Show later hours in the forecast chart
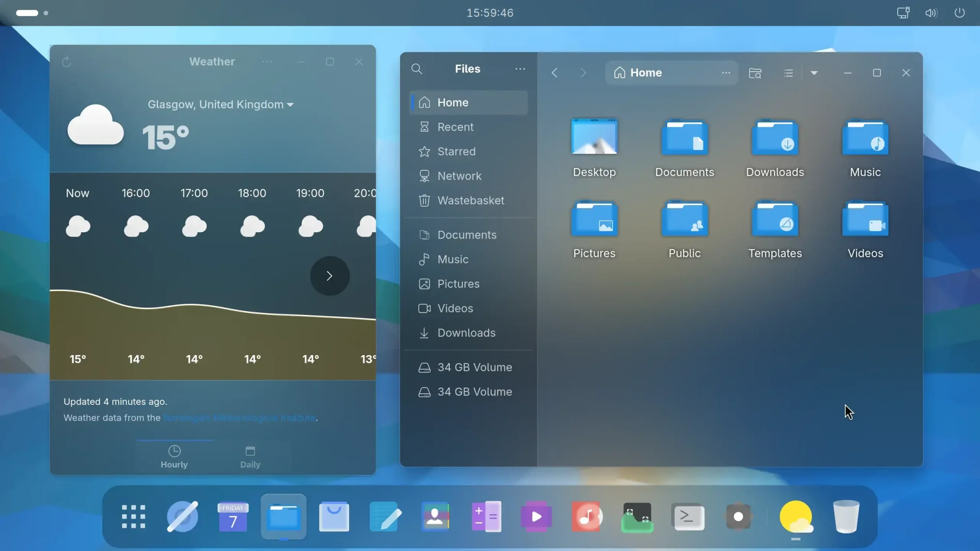The width and height of the screenshot is (980, 551). (x=329, y=276)
